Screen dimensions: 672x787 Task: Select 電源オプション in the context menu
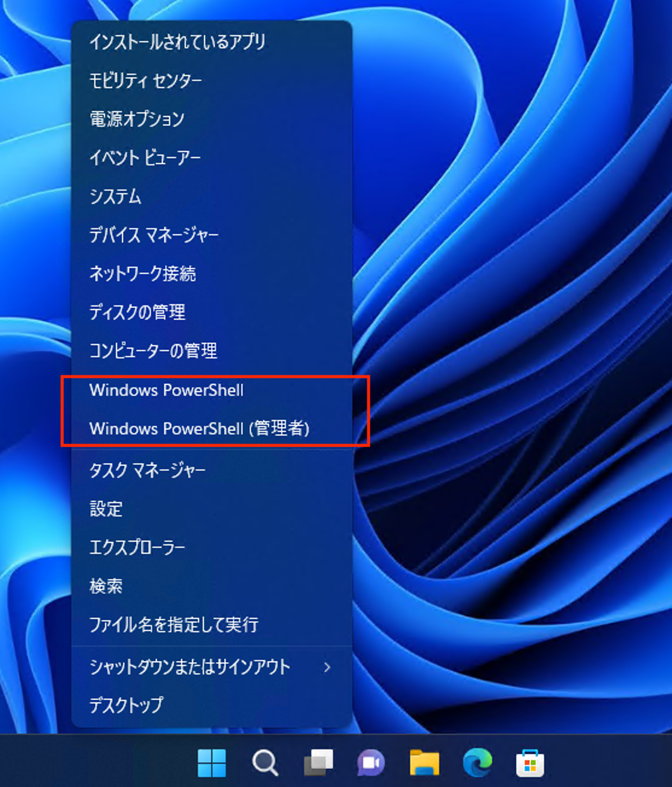[137, 119]
